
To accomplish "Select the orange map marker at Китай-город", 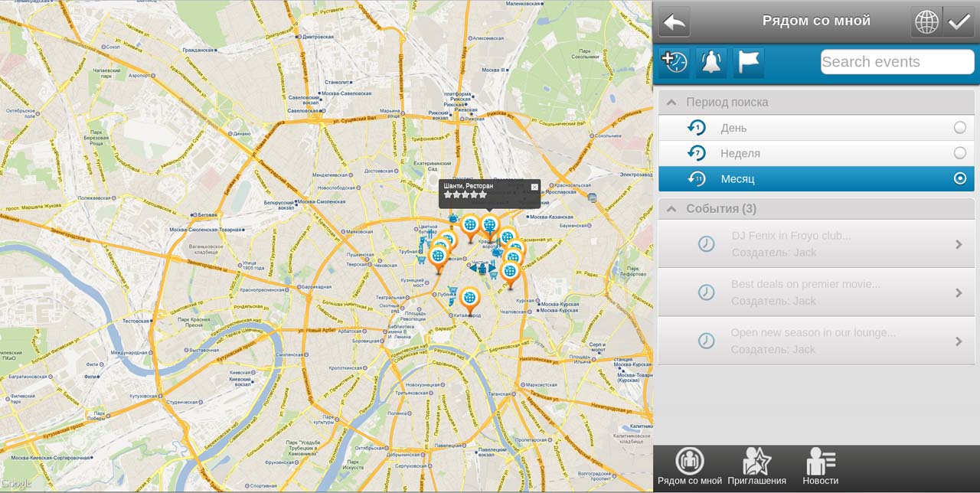I will pos(469,301).
